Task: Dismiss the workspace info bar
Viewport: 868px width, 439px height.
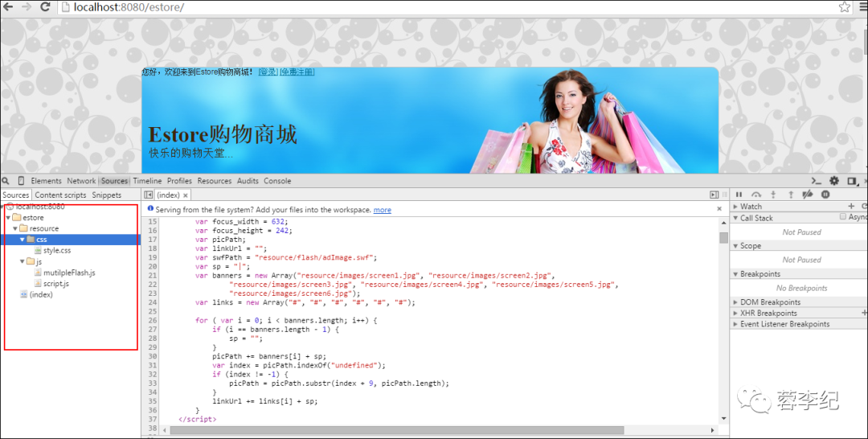Action: point(719,209)
